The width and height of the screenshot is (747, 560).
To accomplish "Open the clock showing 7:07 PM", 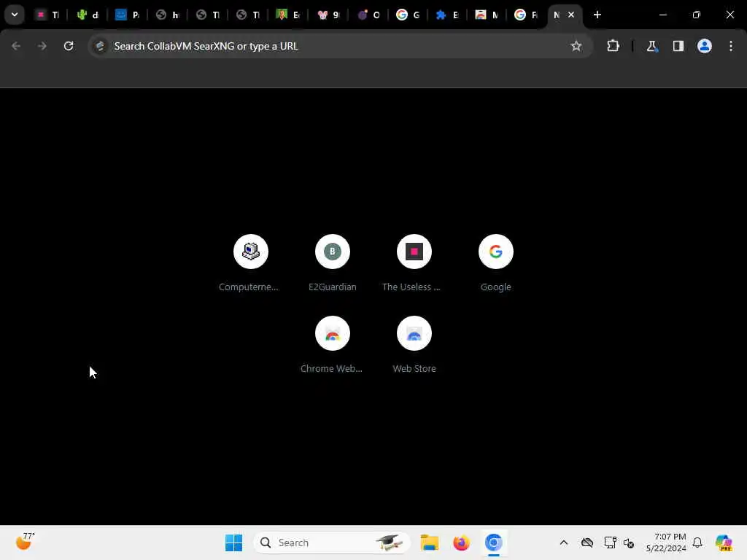I will 666,542.
